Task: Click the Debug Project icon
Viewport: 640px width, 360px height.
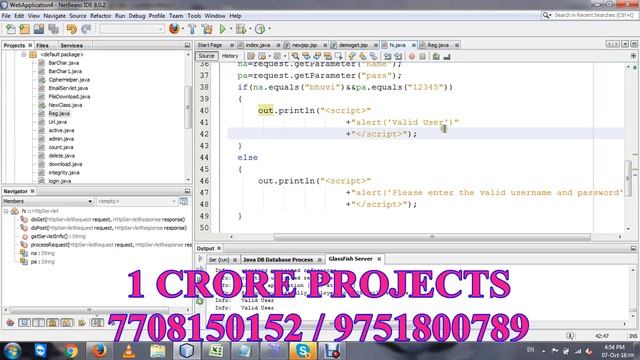Action: click(241, 29)
